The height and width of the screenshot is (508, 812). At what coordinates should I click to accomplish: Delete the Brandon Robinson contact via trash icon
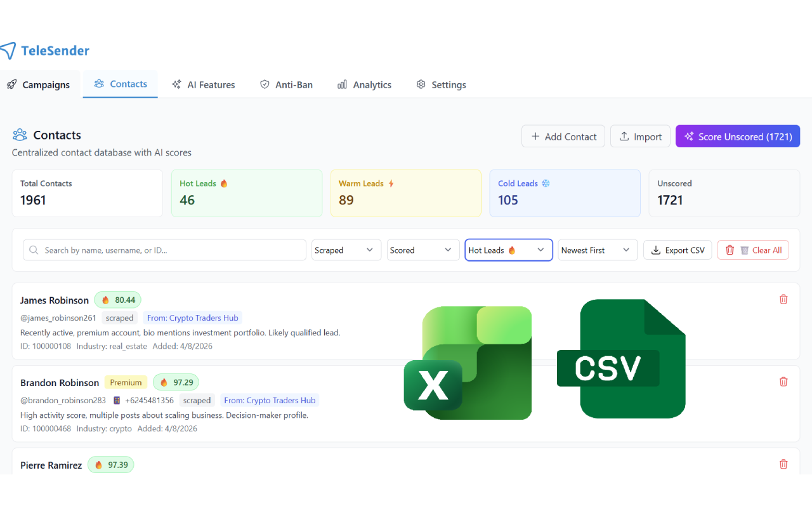pyautogui.click(x=783, y=382)
